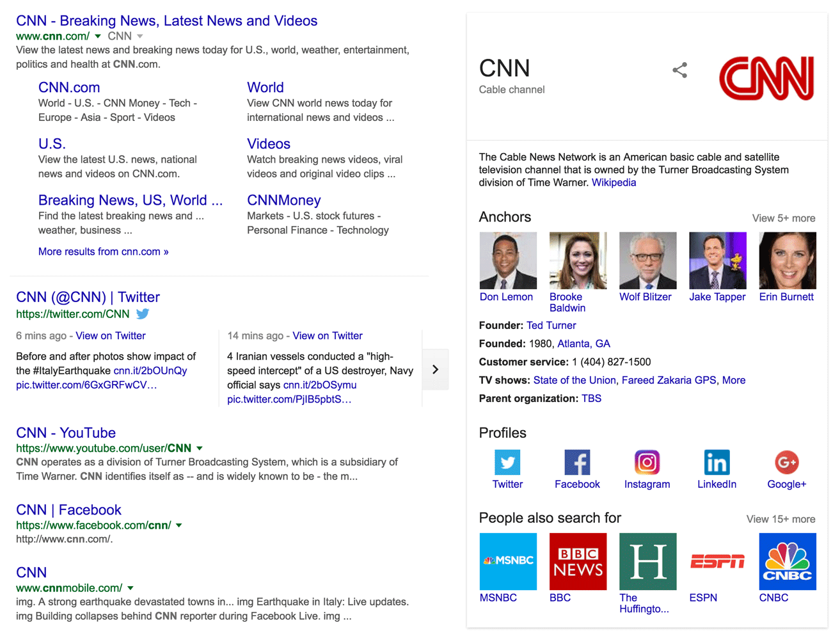840x640 pixels.
Task: Click the Brooke Baldwin name link
Action: point(567,303)
